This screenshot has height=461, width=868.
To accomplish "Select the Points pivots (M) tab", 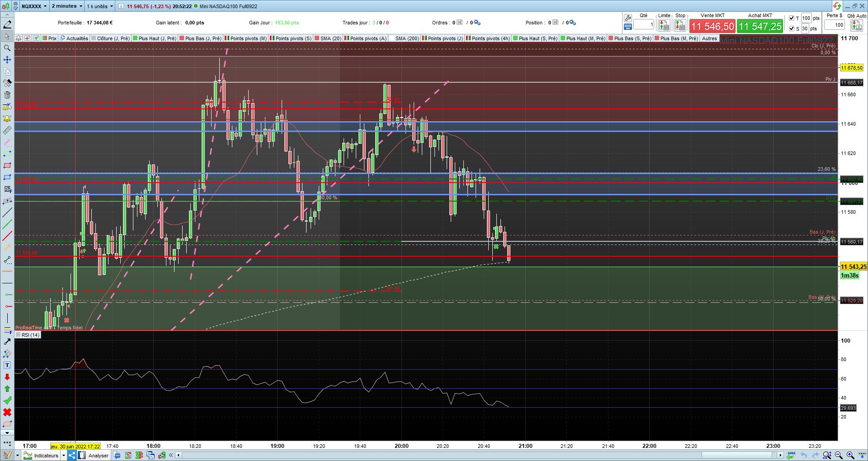I will click(x=246, y=38).
